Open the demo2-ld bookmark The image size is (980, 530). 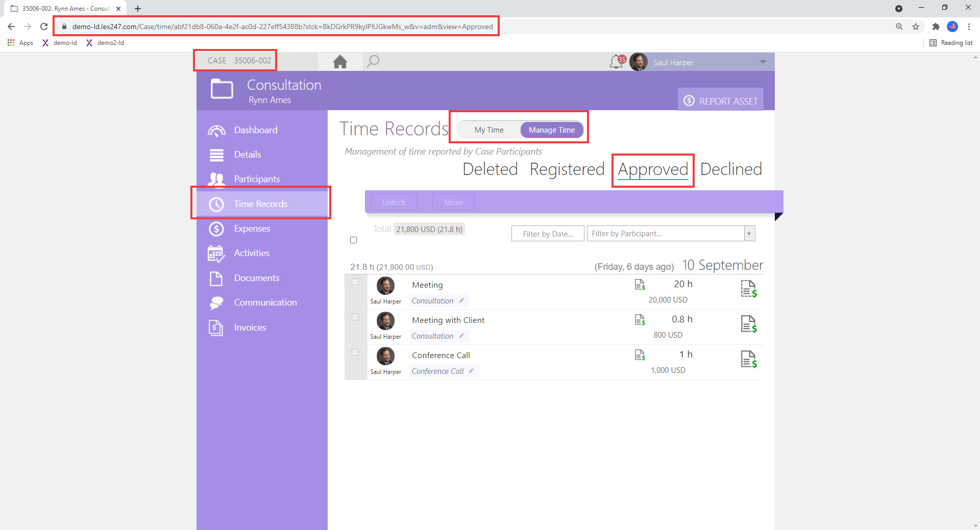point(105,43)
